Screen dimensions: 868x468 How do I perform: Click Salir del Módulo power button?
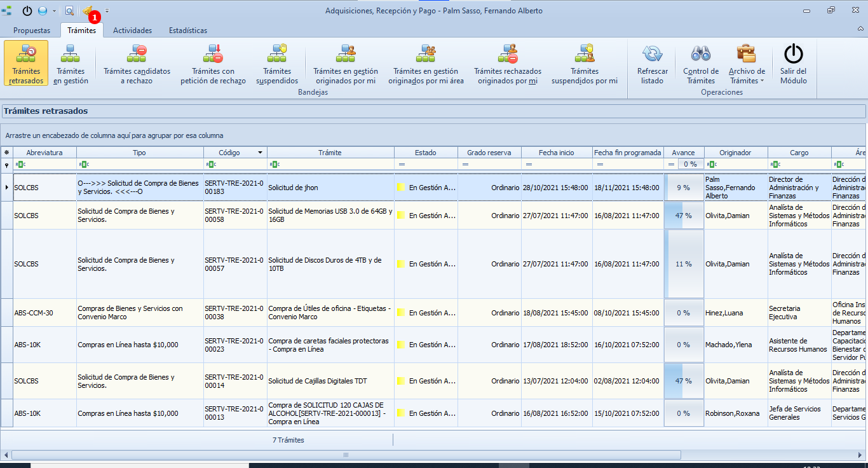pos(794,63)
